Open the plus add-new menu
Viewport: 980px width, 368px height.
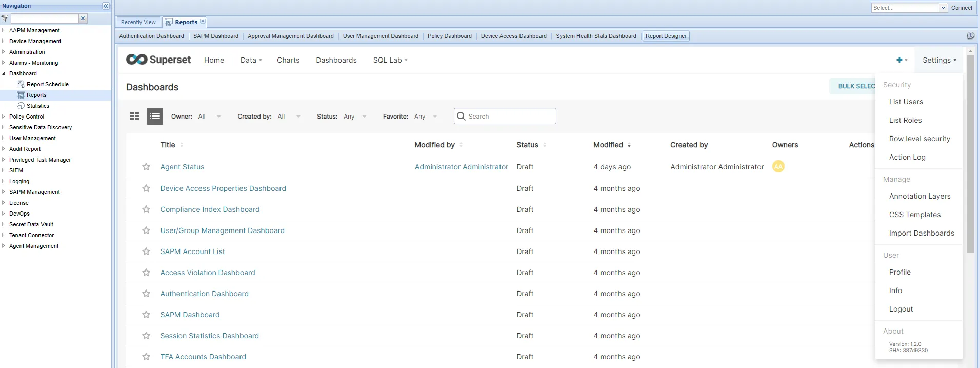click(902, 60)
